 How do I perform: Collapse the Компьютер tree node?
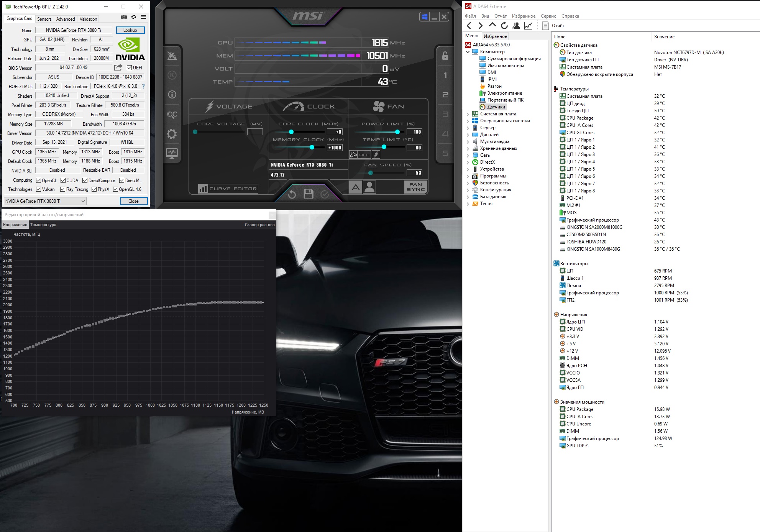pos(468,52)
